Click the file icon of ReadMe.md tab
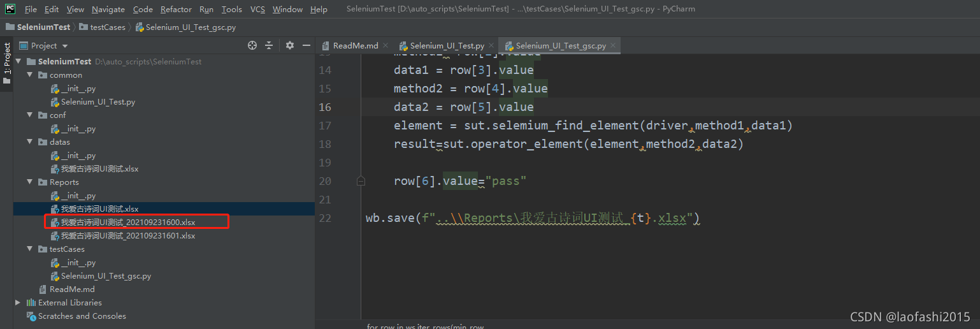This screenshot has height=329, width=980. coord(326,46)
